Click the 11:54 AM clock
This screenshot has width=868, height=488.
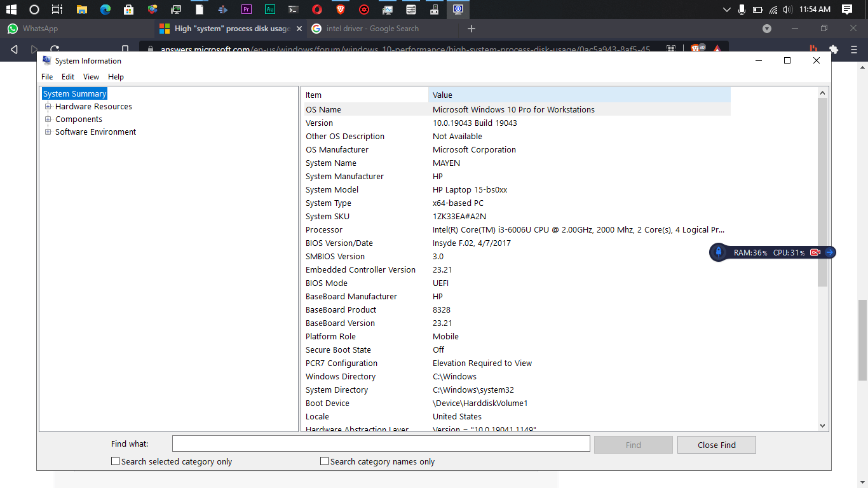tap(815, 10)
